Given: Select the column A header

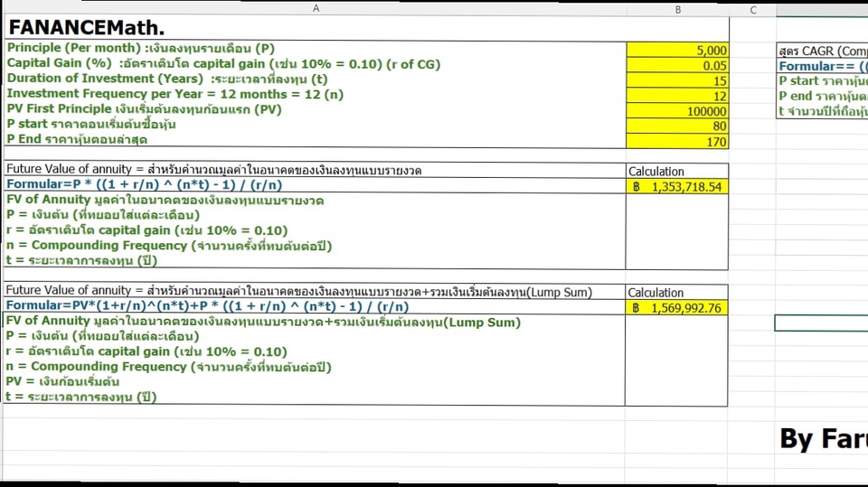Looking at the screenshot, I should 315,8.
